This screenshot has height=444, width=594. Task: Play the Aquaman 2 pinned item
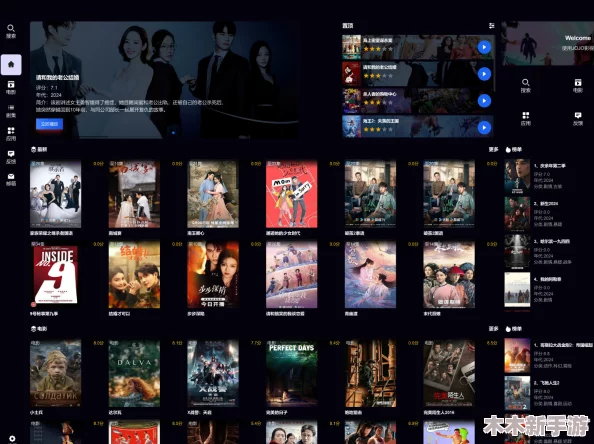484,128
